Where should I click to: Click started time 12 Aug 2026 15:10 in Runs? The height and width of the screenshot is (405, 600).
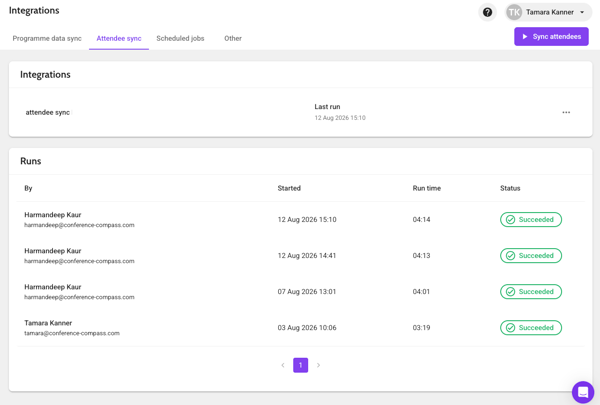tap(307, 219)
